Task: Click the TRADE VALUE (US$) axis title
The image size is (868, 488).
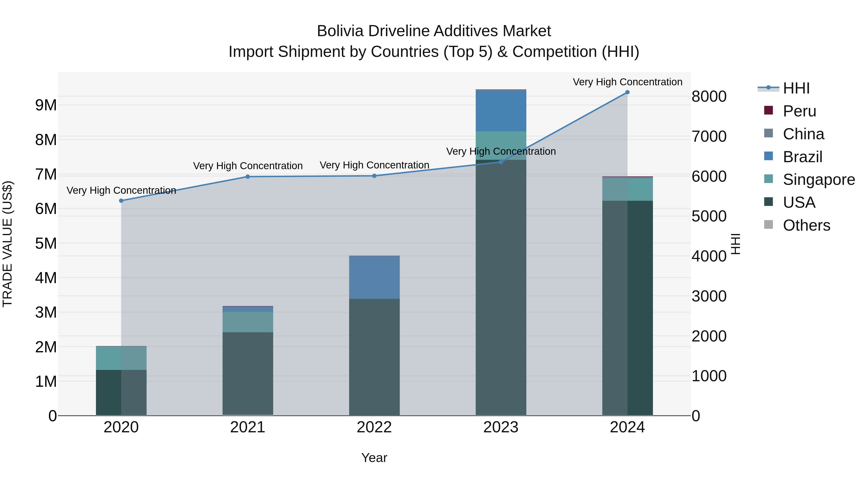Action: [7, 244]
